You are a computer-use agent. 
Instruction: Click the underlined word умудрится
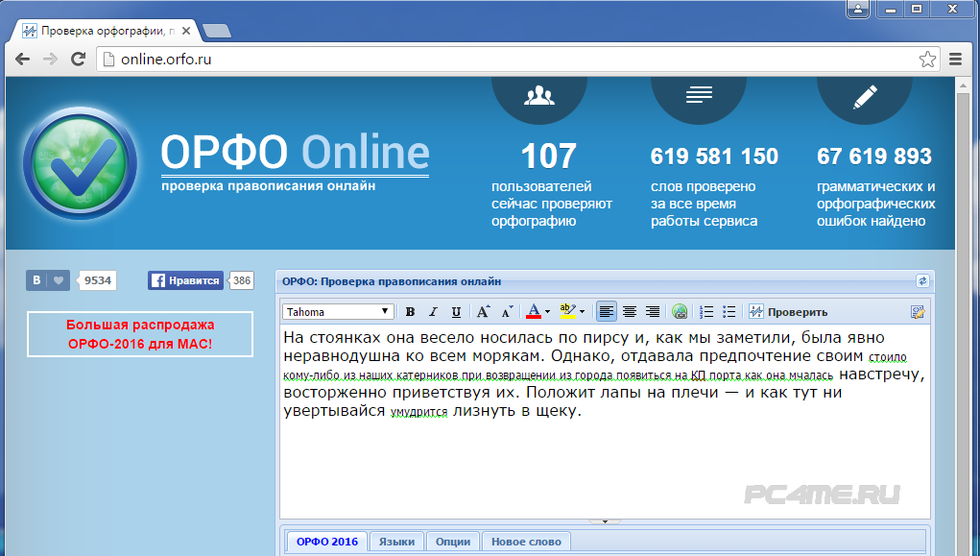(418, 412)
